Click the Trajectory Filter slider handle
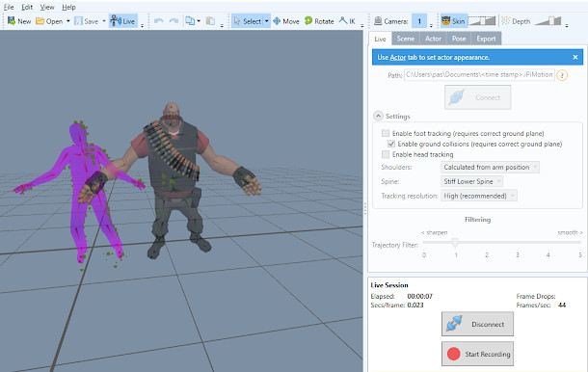This screenshot has width=588, height=372. (x=455, y=243)
